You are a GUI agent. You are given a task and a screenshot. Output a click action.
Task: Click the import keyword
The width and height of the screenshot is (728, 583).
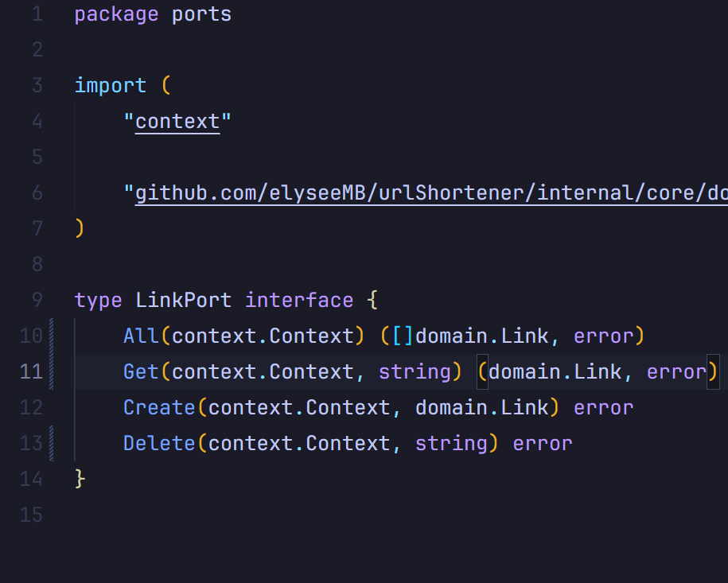point(111,86)
